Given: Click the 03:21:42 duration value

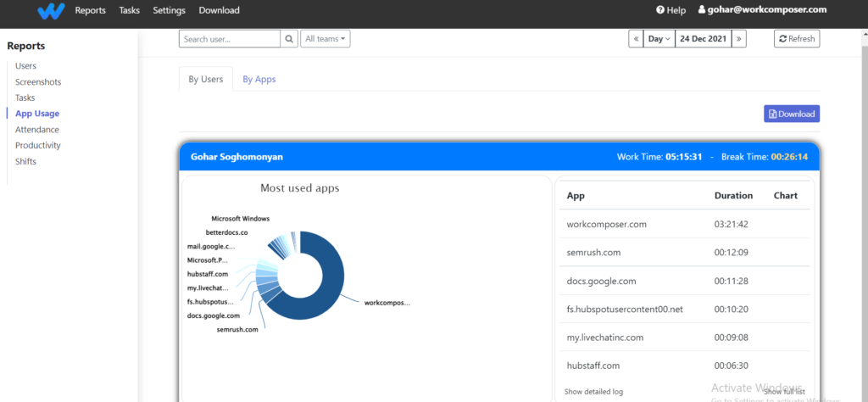Looking at the screenshot, I should coord(732,224).
